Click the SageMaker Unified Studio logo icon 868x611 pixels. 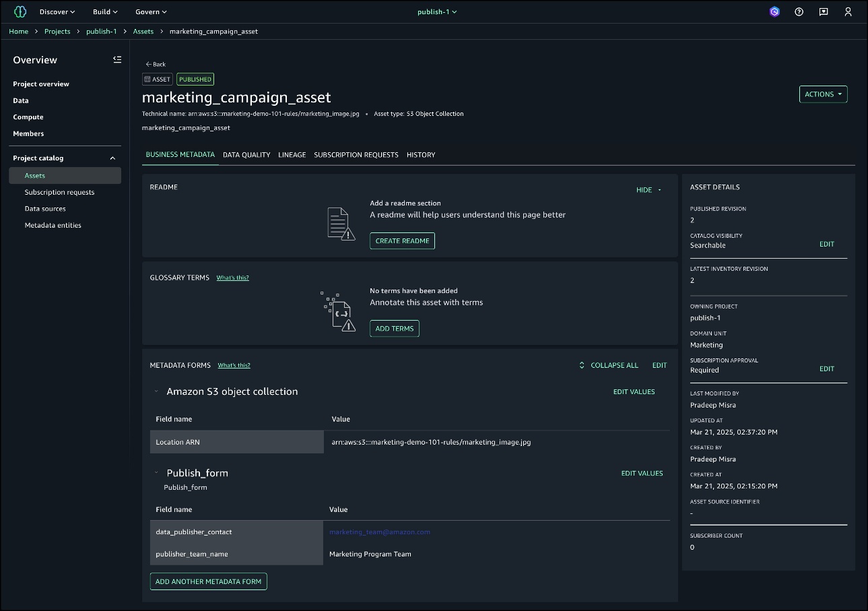pyautogui.click(x=20, y=11)
